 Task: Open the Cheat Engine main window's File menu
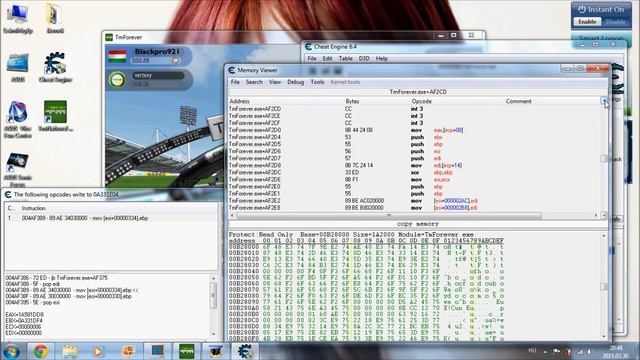[312, 59]
